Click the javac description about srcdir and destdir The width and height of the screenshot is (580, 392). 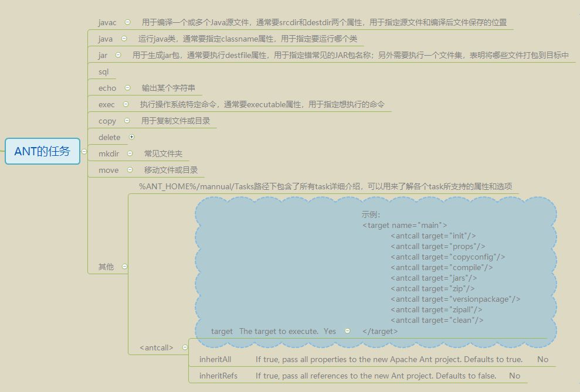pyautogui.click(x=324, y=22)
